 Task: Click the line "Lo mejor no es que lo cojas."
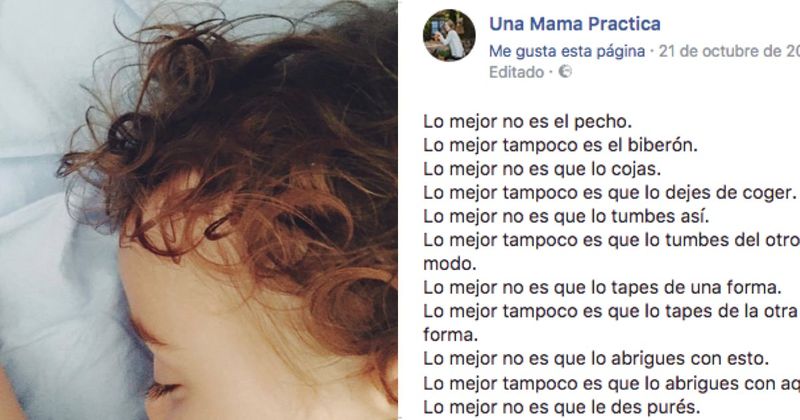point(542,169)
